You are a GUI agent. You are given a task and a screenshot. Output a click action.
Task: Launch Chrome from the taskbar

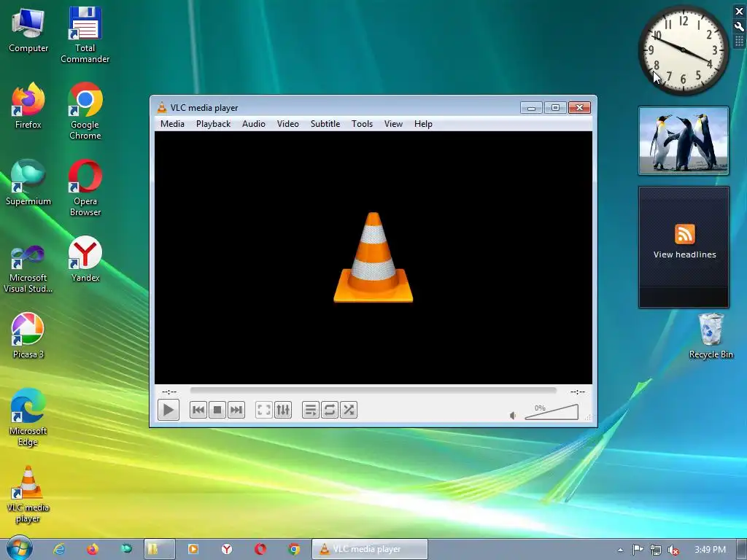[x=294, y=549]
